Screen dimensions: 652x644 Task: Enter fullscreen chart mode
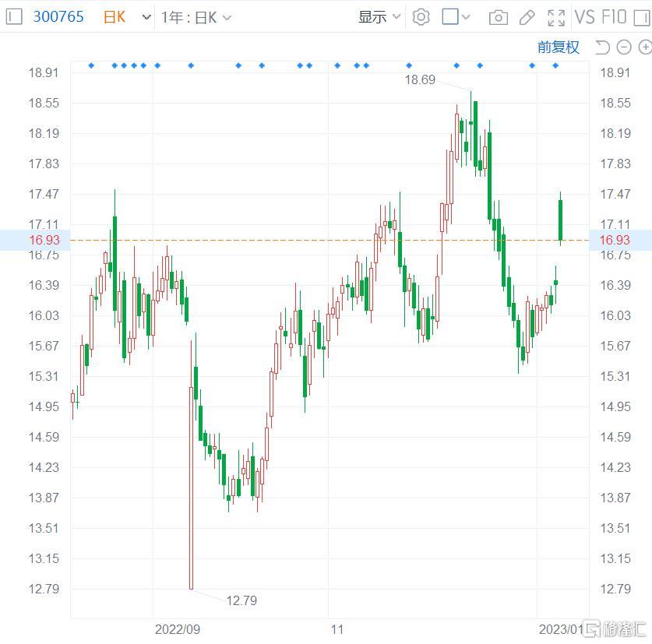[556, 17]
